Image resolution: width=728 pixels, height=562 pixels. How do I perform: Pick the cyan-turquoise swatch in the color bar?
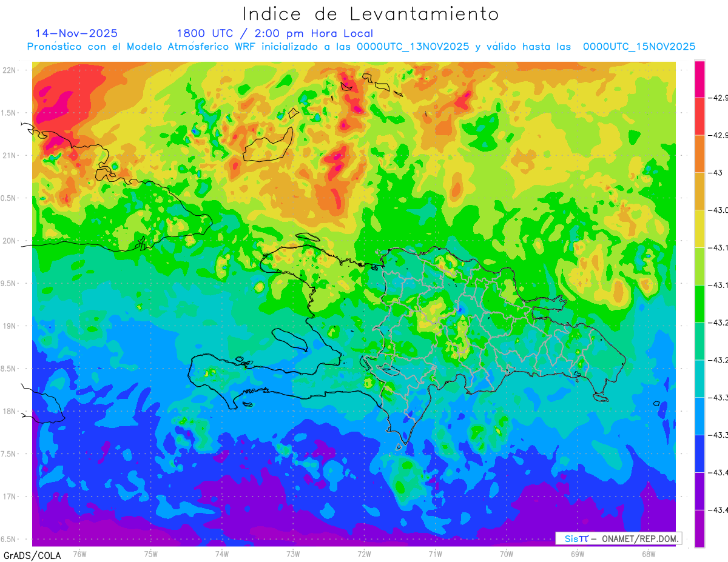tap(699, 379)
